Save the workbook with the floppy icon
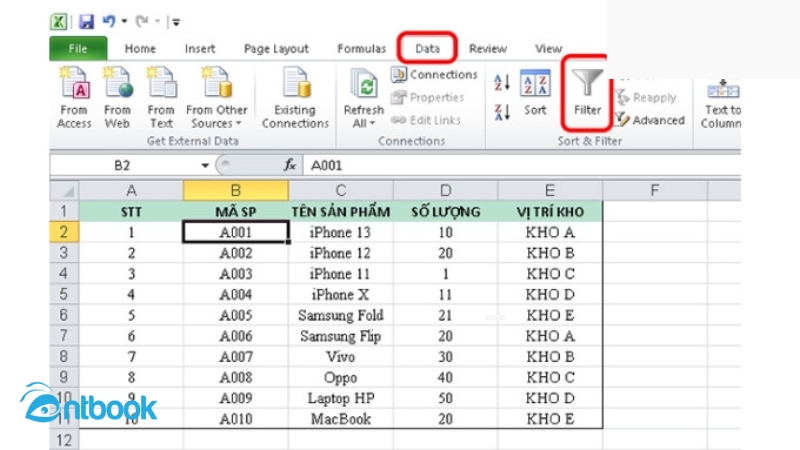 86,21
